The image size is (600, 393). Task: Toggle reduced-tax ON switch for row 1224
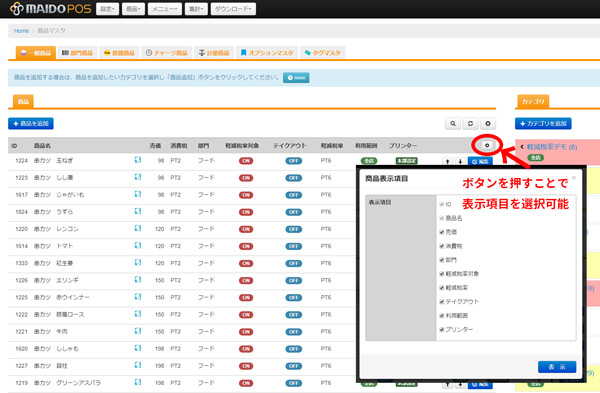click(x=246, y=161)
